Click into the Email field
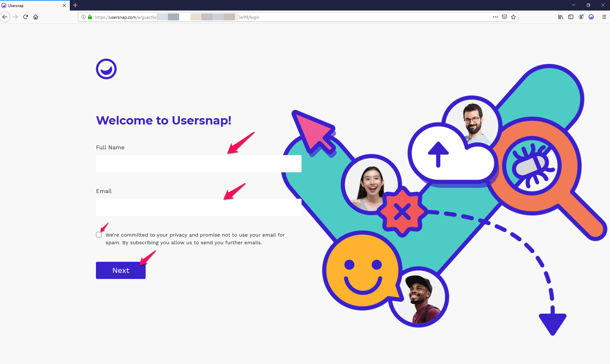 point(199,207)
